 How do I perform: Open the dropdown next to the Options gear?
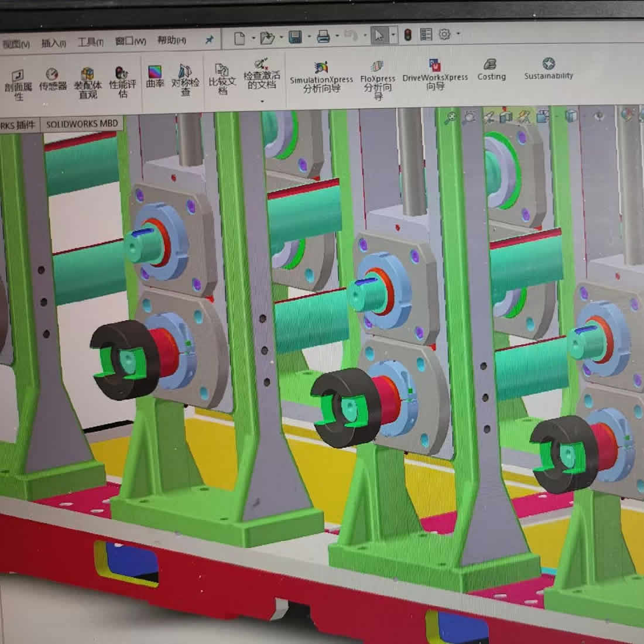tap(458, 34)
